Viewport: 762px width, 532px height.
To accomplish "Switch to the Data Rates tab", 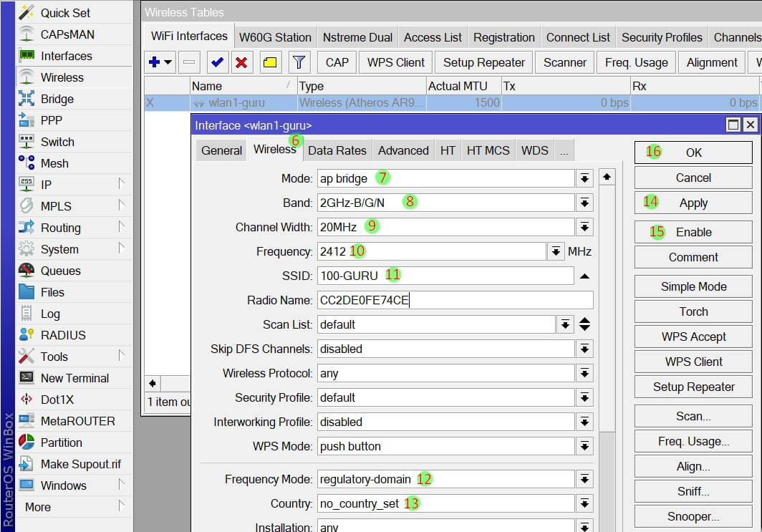I will pyautogui.click(x=337, y=150).
